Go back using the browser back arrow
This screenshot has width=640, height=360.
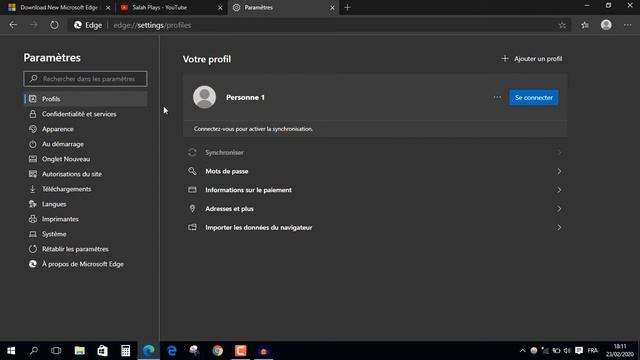click(x=13, y=25)
